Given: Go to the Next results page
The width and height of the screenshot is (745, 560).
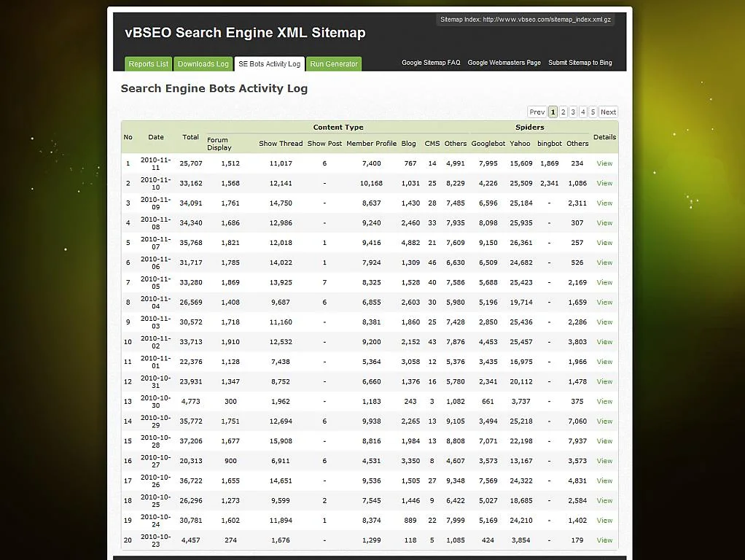Looking at the screenshot, I should tap(608, 112).
